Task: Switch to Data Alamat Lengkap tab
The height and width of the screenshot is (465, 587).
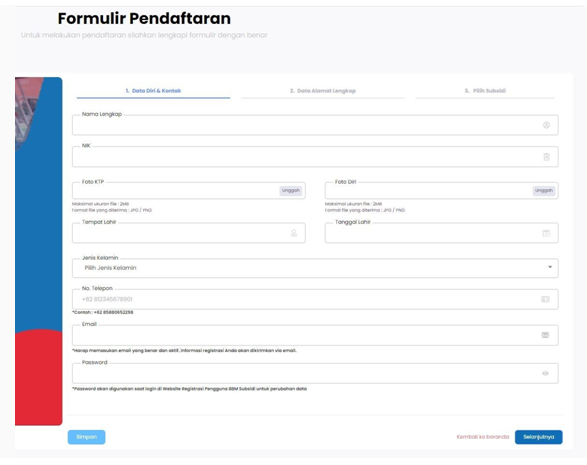Action: point(323,91)
